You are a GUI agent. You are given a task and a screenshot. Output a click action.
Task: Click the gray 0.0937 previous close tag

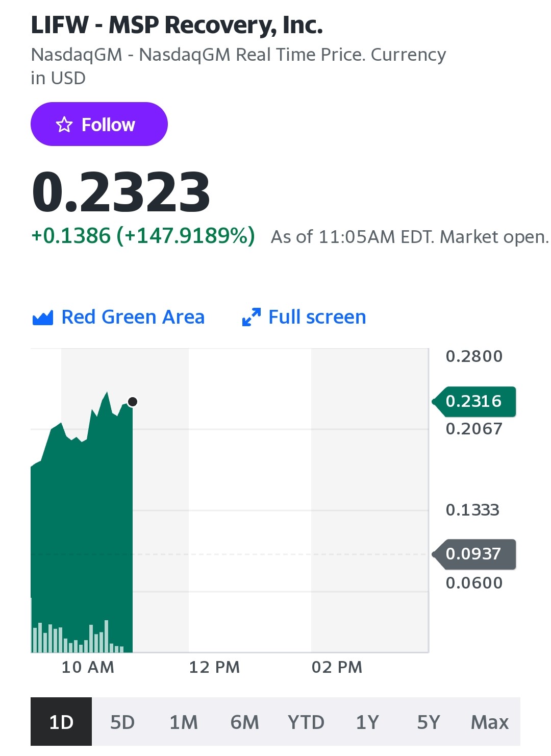(474, 554)
